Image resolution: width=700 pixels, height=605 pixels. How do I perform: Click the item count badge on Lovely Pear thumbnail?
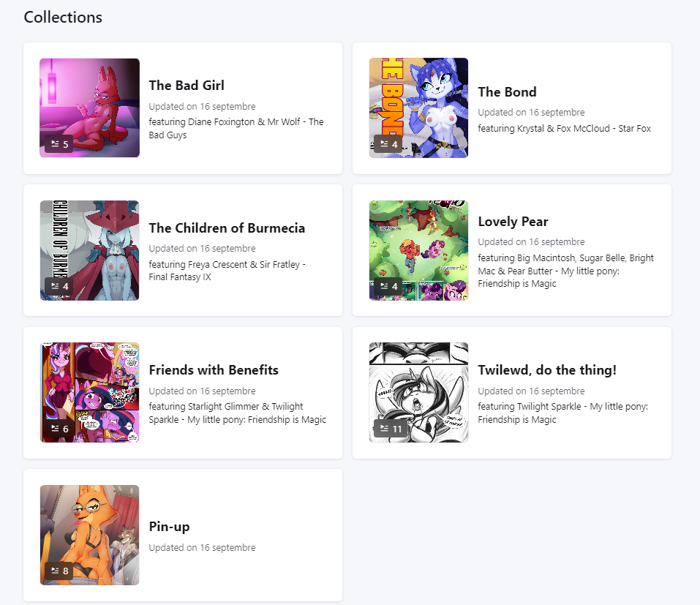click(388, 286)
